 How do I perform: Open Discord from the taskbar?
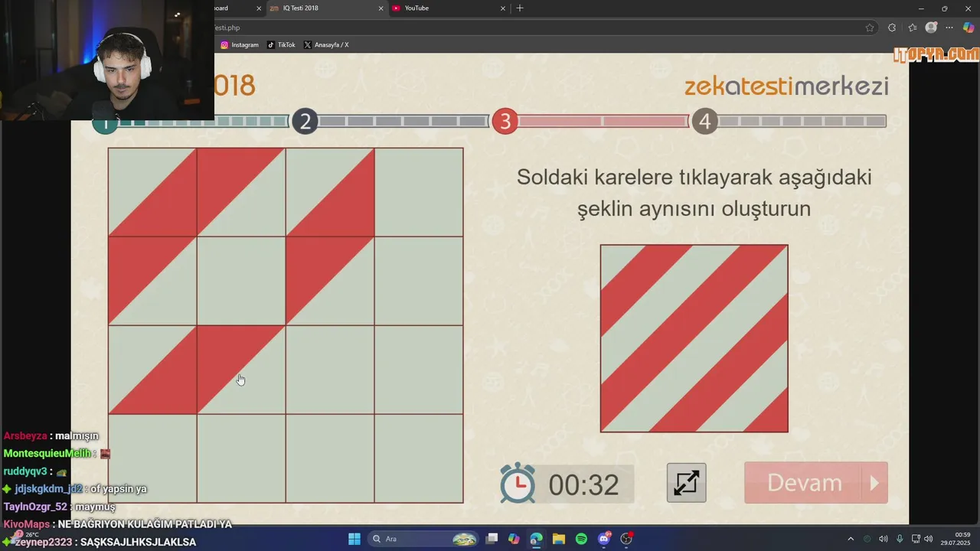[604, 539]
